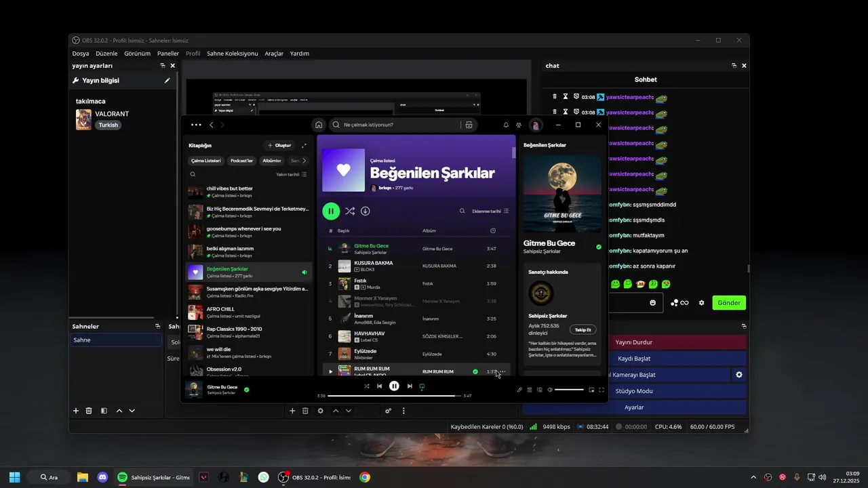868x488 pixels.
Task: Toggle repeat in the player bar
Action: (x=422, y=386)
